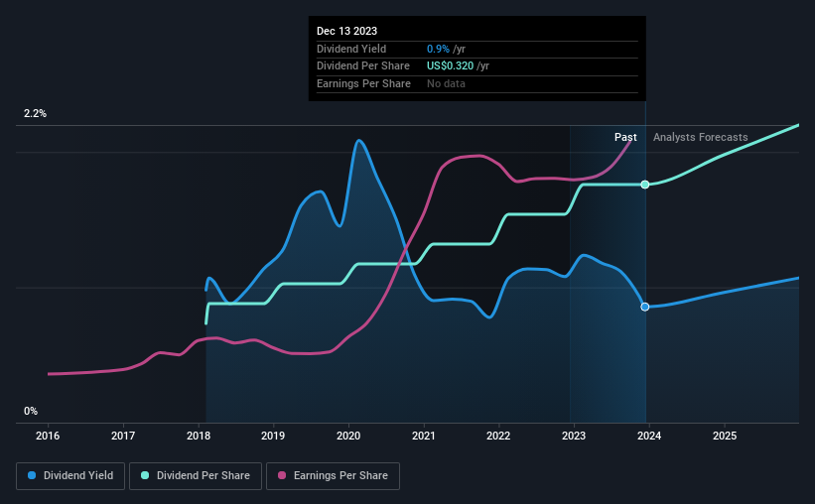This screenshot has height=504, width=815.
Task: Click the 2022 x-axis label
Action: (498, 436)
